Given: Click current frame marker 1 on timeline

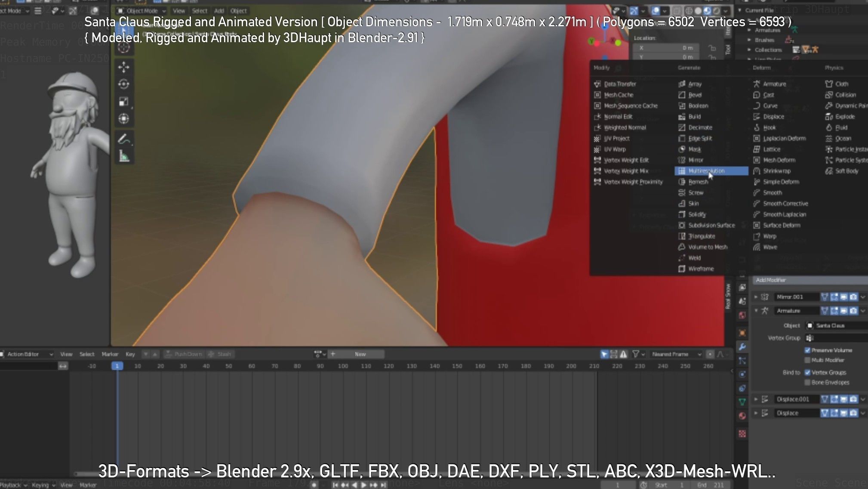Looking at the screenshot, I should [x=117, y=366].
